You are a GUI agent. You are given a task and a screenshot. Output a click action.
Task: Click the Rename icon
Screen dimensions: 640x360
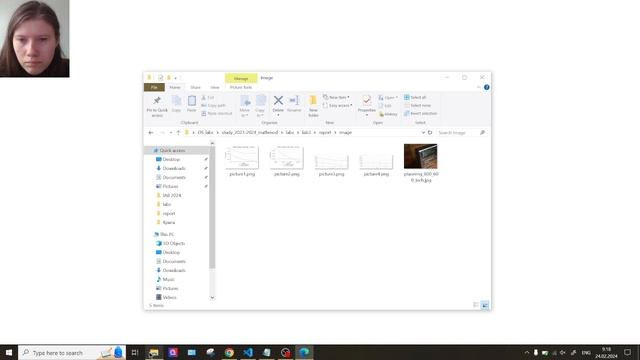(294, 100)
